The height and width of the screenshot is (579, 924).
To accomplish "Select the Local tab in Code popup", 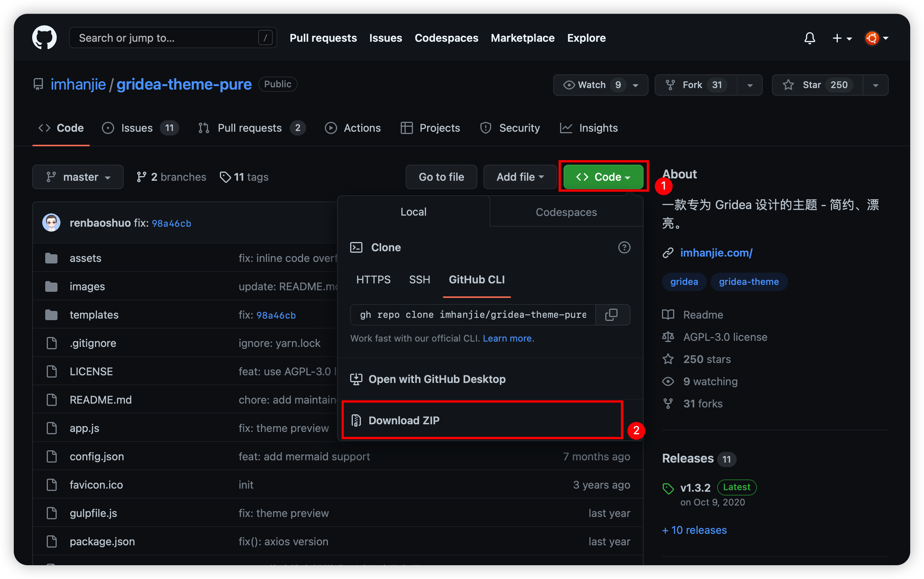I will tap(413, 212).
